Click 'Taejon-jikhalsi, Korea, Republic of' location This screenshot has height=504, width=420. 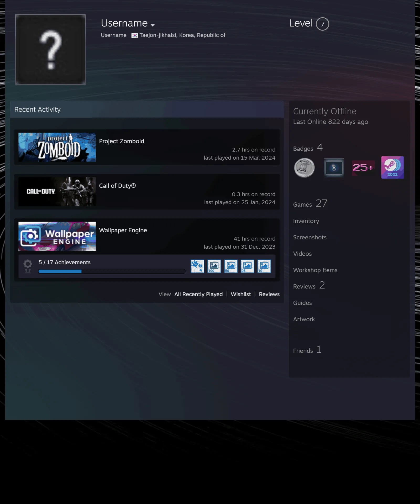click(x=182, y=35)
